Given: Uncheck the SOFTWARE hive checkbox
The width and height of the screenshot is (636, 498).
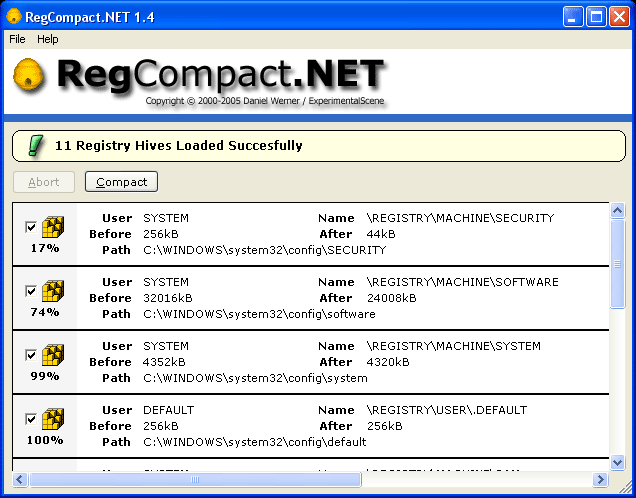Looking at the screenshot, I should (x=31, y=291).
